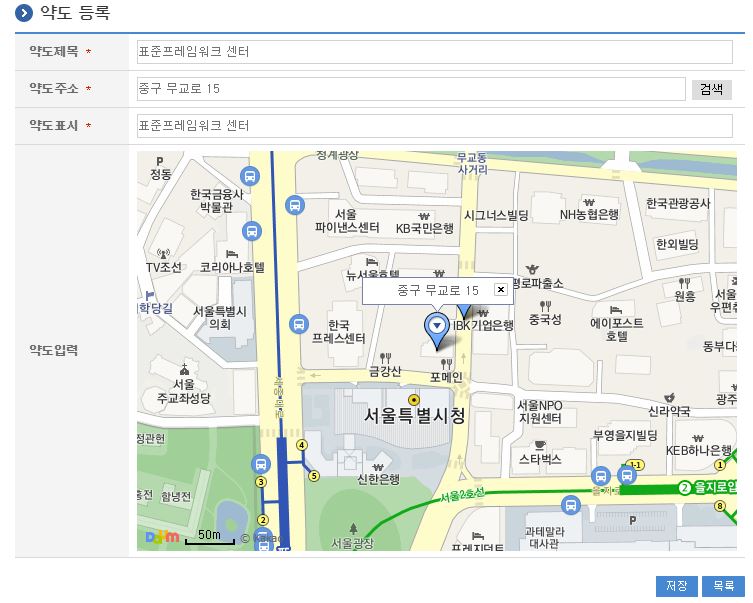
Task: Focus the 약도제목 title input field
Action: coord(434,51)
